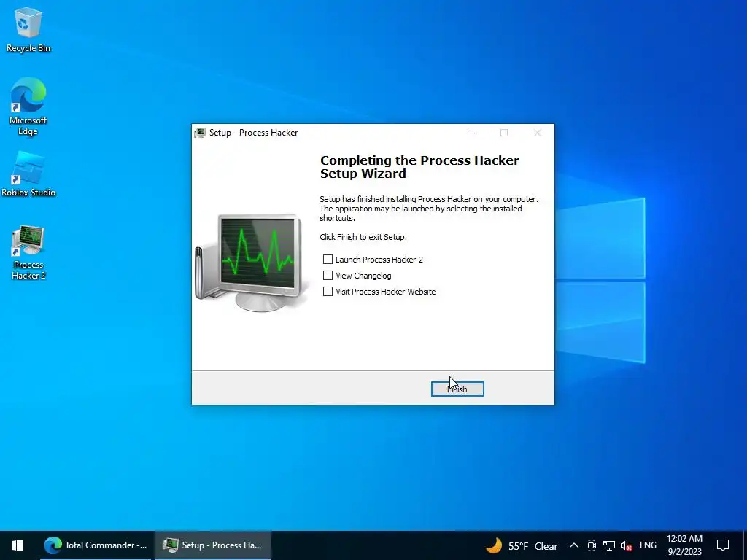Open network status tray icon
The width and height of the screenshot is (747, 560).
609,545
